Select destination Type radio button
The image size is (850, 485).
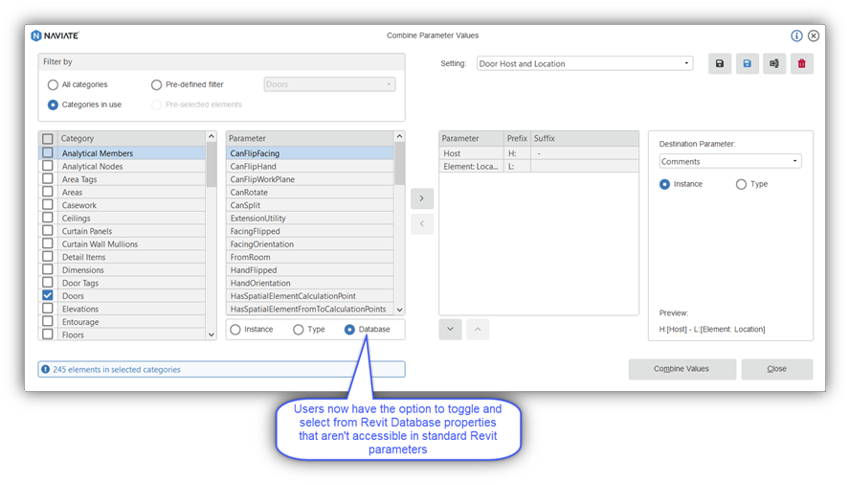(741, 184)
